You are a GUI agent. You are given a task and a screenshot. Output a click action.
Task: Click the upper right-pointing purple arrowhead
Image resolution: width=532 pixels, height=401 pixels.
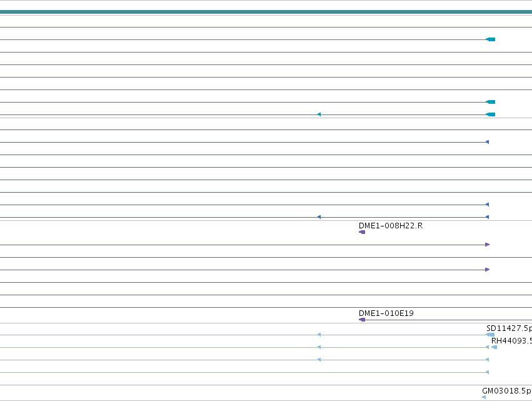pos(488,245)
